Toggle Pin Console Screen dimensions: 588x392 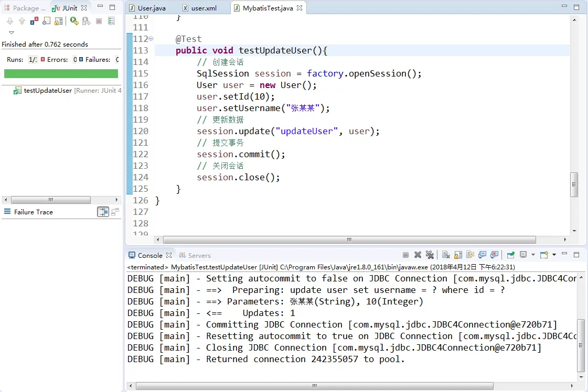510,255
